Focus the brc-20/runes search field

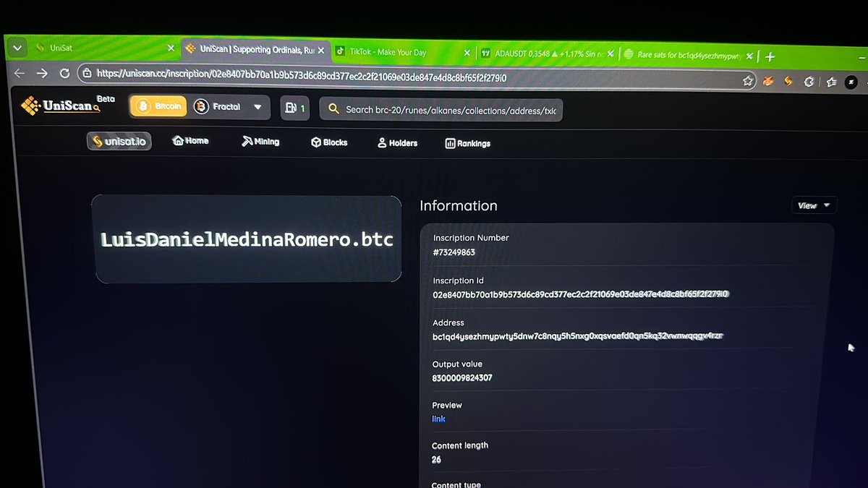441,110
